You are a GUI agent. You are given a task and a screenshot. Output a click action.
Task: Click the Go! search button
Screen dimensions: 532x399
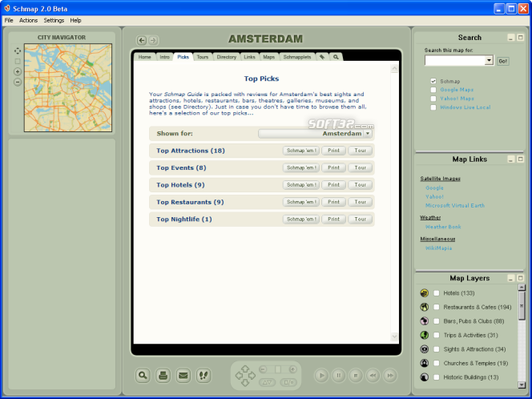[503, 61]
